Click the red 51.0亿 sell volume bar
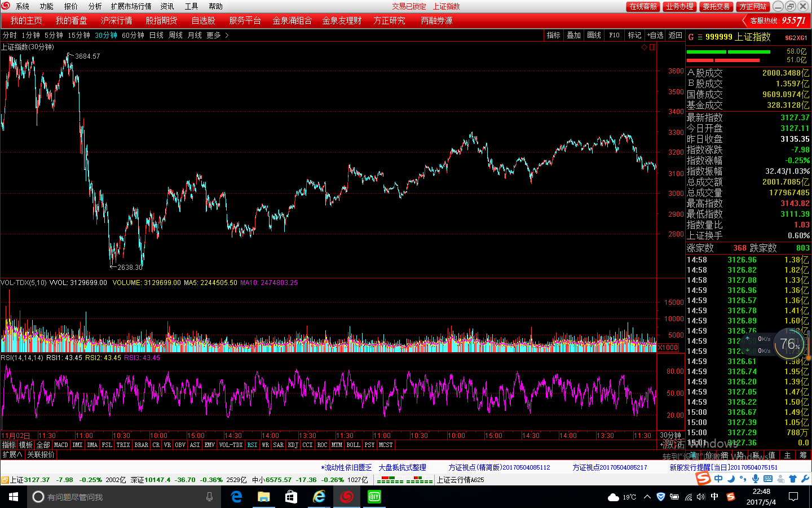 [722, 60]
